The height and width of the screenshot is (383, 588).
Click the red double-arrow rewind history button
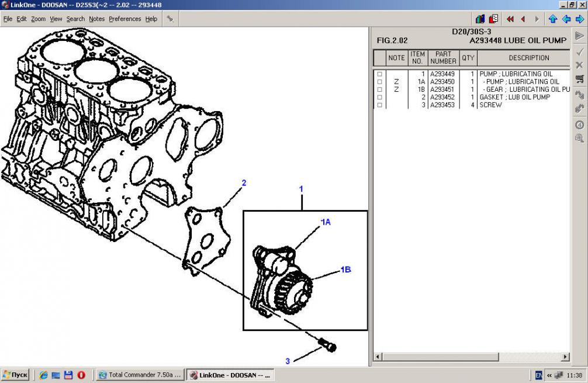(x=510, y=19)
